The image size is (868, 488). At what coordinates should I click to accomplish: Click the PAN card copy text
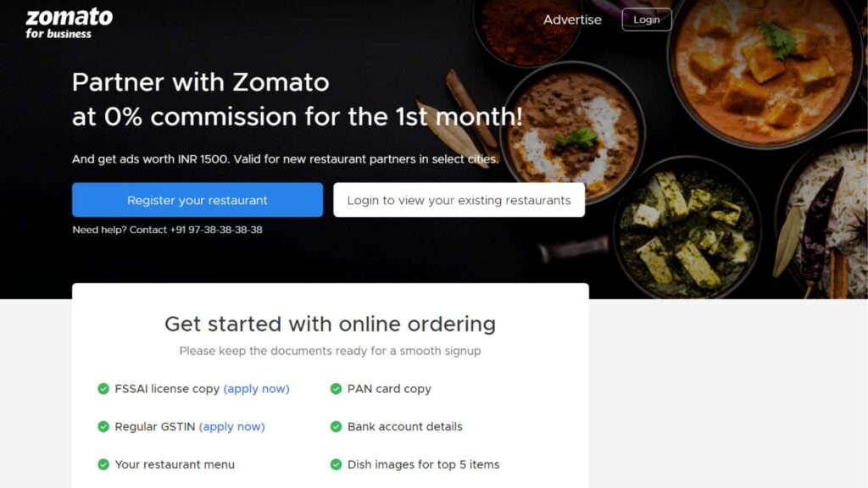point(389,389)
